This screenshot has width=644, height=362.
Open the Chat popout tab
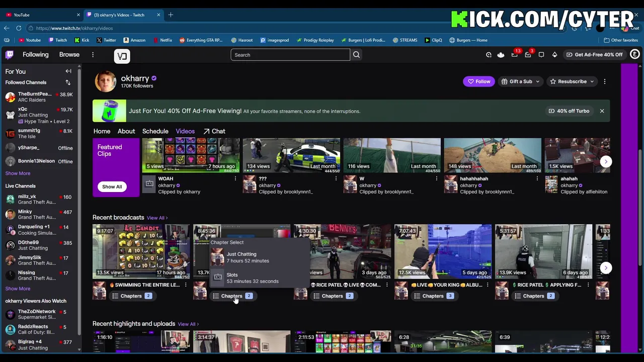[x=214, y=131]
